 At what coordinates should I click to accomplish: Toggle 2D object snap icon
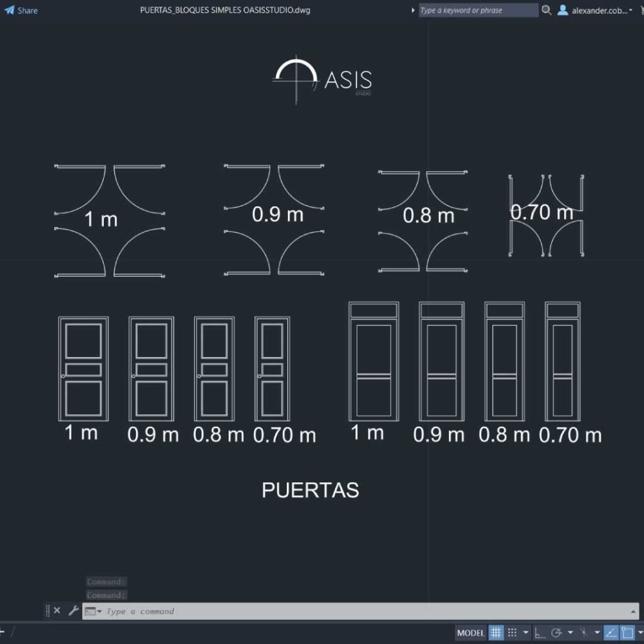[627, 633]
